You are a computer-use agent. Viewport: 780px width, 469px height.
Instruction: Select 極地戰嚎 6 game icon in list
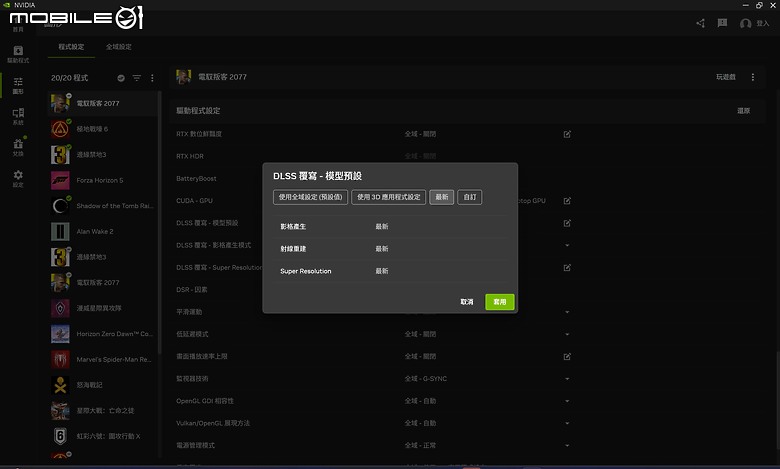(x=60, y=129)
